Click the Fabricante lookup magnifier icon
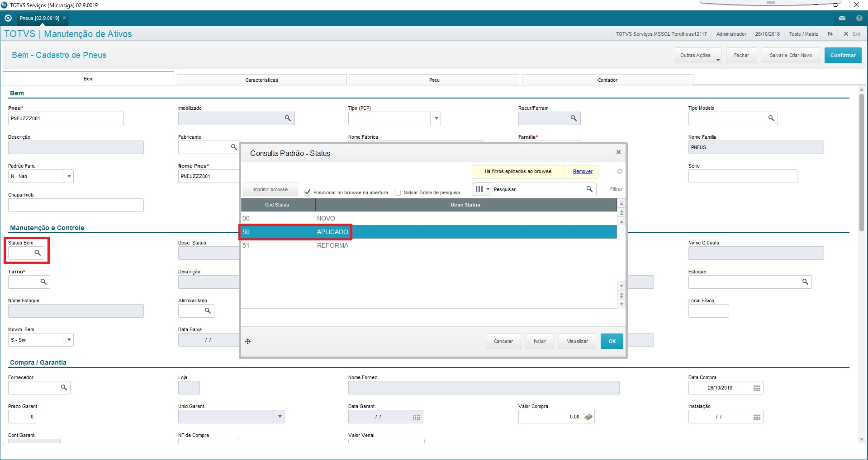 tap(234, 147)
